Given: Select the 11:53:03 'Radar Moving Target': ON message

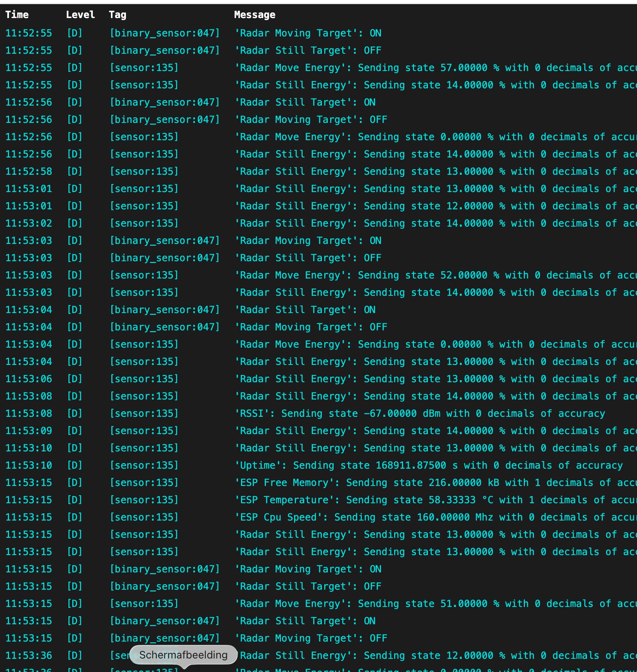Looking at the screenshot, I should (x=308, y=241).
